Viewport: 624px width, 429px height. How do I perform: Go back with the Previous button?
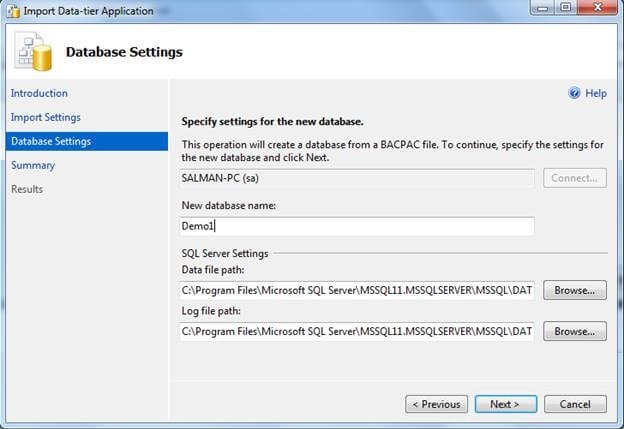tap(436, 404)
